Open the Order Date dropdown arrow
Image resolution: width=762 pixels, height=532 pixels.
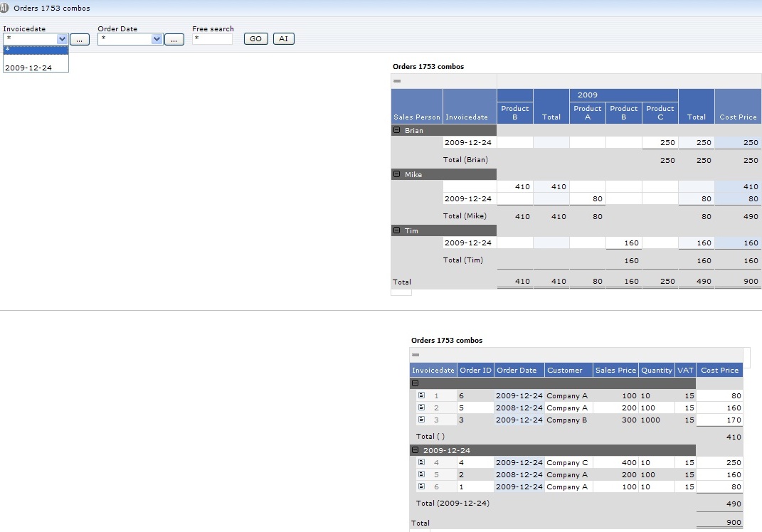157,40
